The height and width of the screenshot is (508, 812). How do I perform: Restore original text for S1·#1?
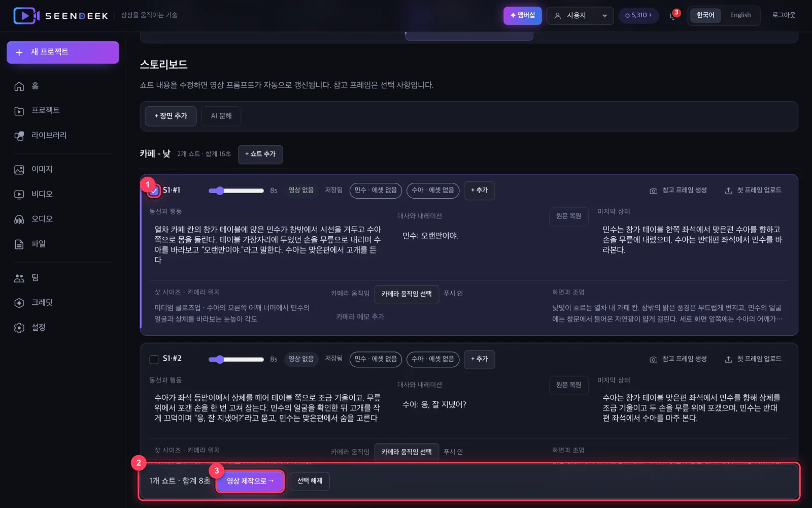point(568,216)
